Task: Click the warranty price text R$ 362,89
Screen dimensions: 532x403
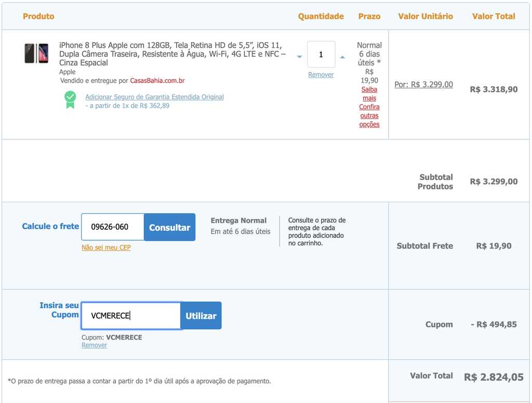Action: click(154, 106)
